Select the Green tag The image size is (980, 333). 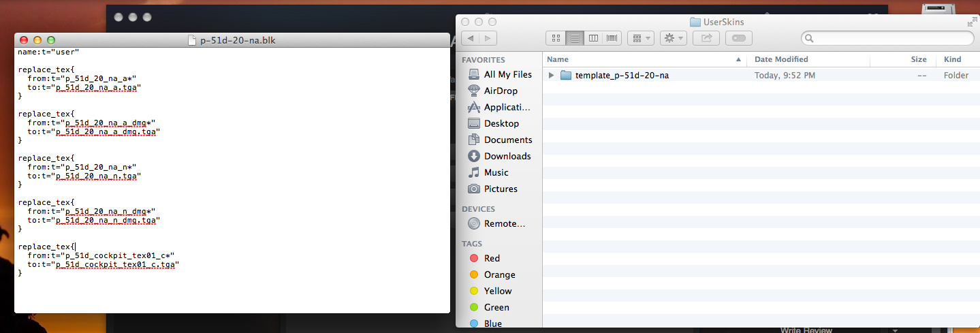pos(490,307)
